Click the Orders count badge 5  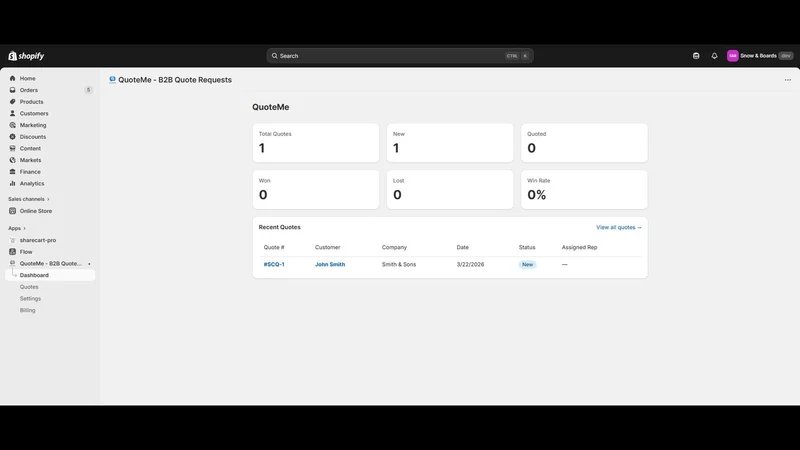88,90
